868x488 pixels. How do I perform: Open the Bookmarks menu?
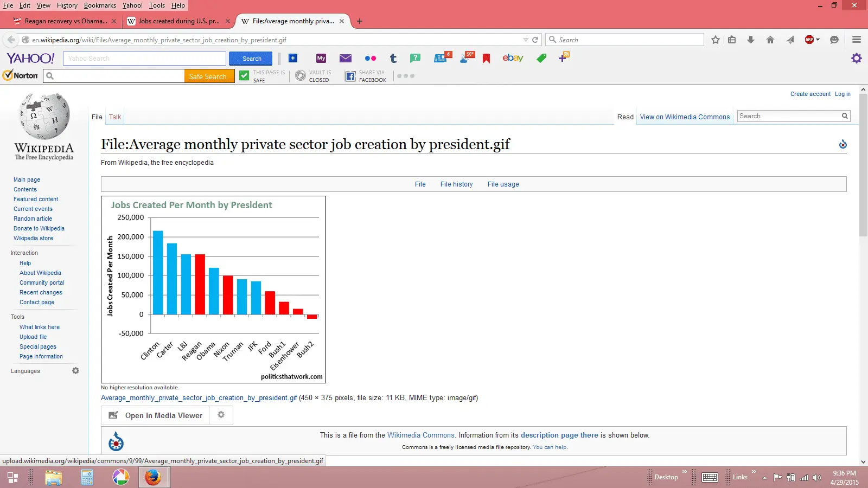100,5
